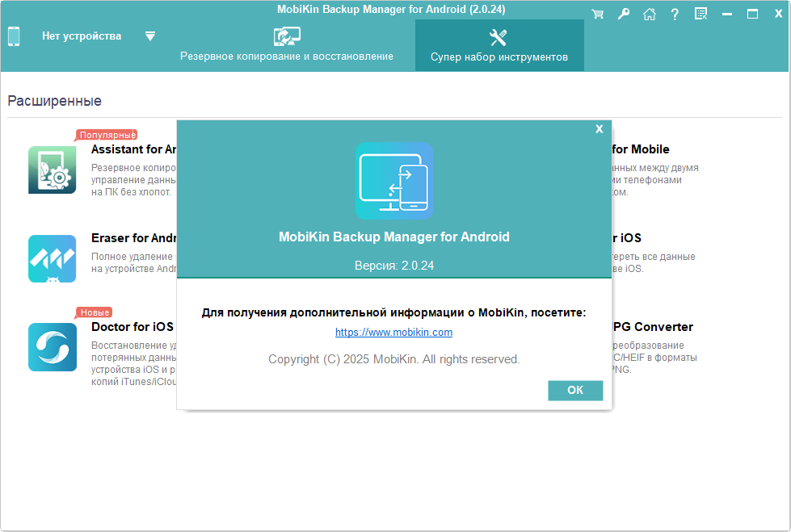791x532 pixels.
Task: Open the https://www.mobikin.com link
Action: tap(394, 333)
